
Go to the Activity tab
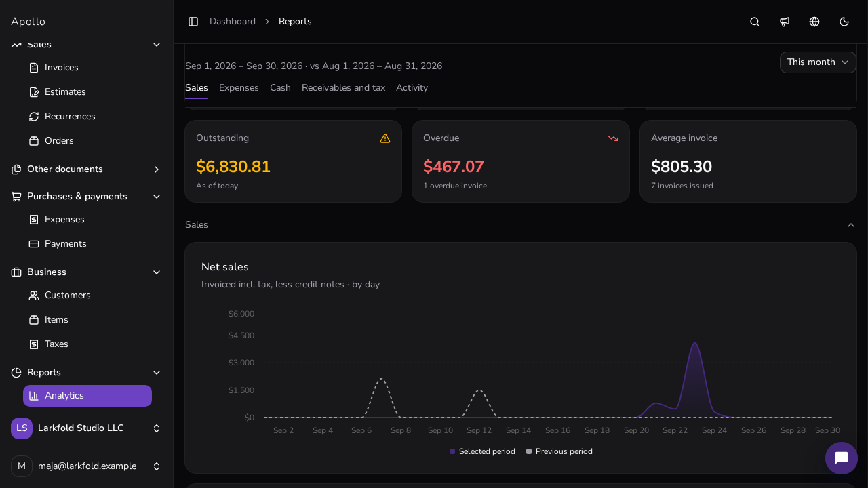(x=412, y=88)
